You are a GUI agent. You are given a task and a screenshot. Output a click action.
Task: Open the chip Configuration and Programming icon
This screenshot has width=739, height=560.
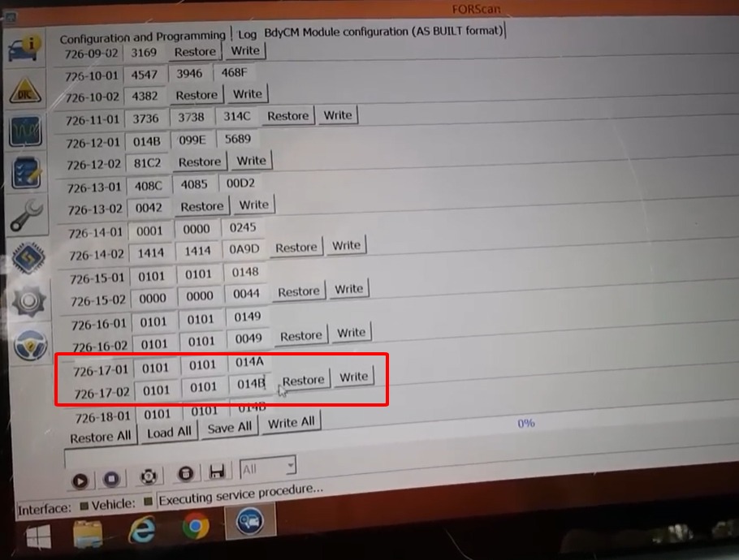pos(28,257)
